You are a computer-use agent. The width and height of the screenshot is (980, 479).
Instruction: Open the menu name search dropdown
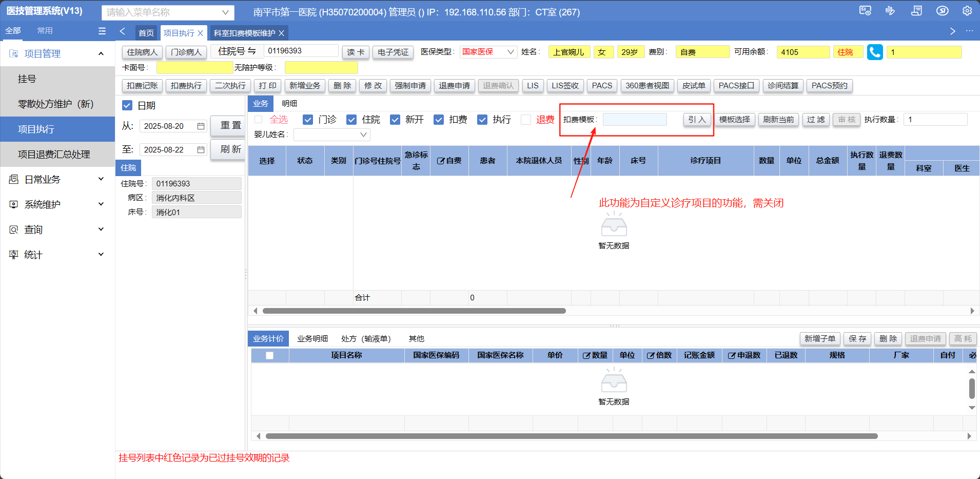pyautogui.click(x=225, y=12)
